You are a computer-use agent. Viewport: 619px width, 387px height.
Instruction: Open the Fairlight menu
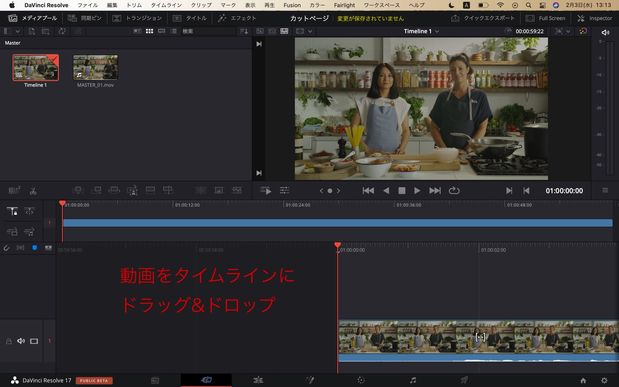coord(344,5)
